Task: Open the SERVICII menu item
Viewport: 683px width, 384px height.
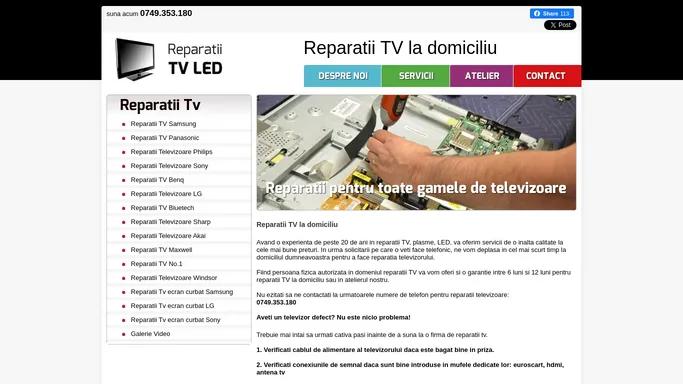Action: [416, 76]
